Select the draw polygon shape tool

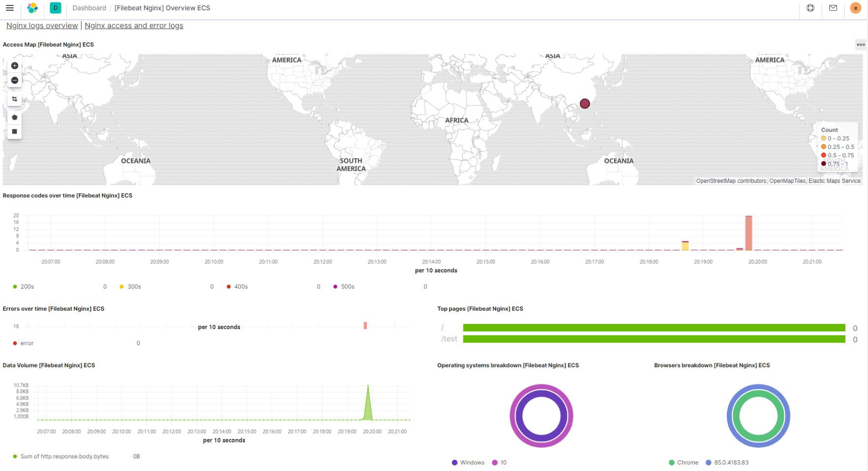pyautogui.click(x=15, y=118)
